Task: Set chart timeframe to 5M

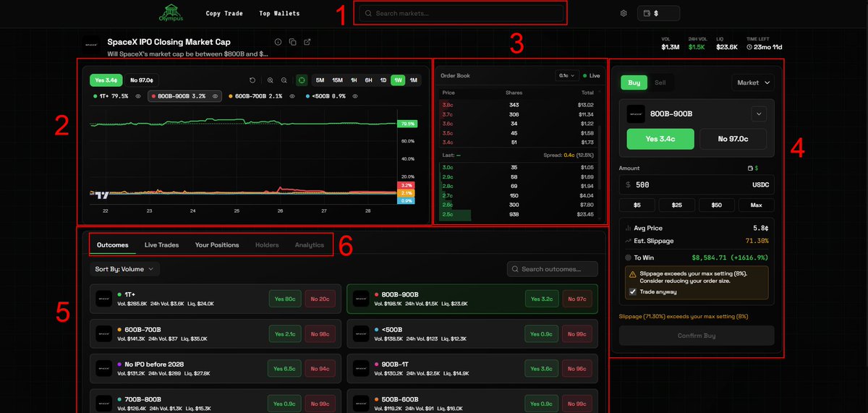Action: [x=320, y=80]
